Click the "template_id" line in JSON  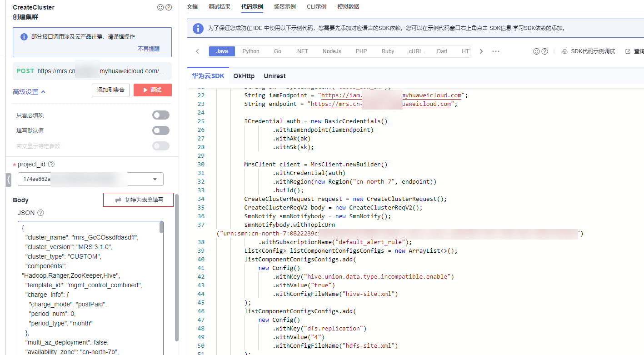(x=84, y=285)
